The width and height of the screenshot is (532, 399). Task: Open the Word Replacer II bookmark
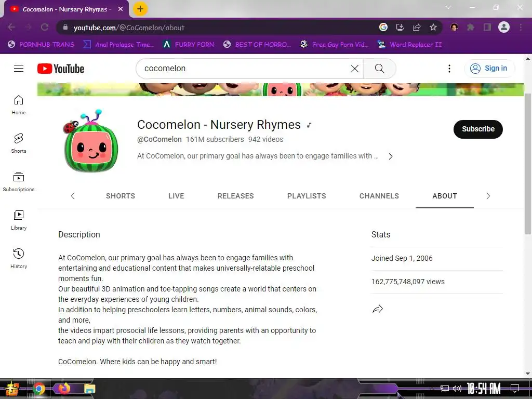point(410,45)
